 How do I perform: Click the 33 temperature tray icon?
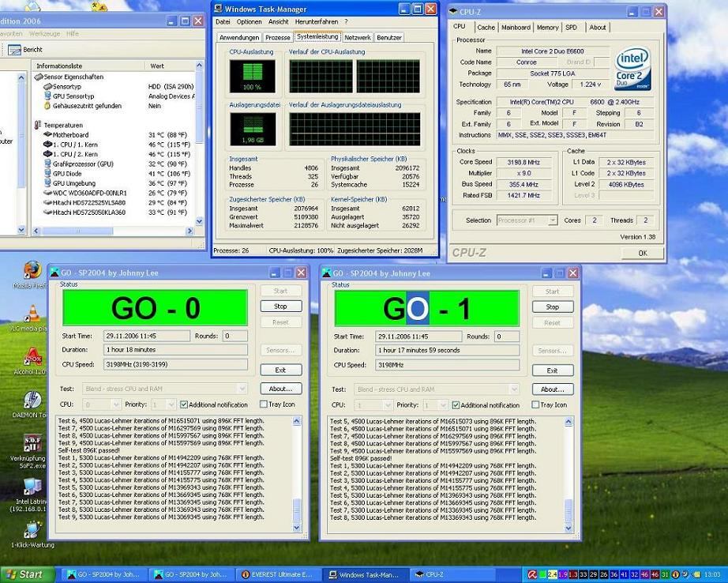click(584, 574)
